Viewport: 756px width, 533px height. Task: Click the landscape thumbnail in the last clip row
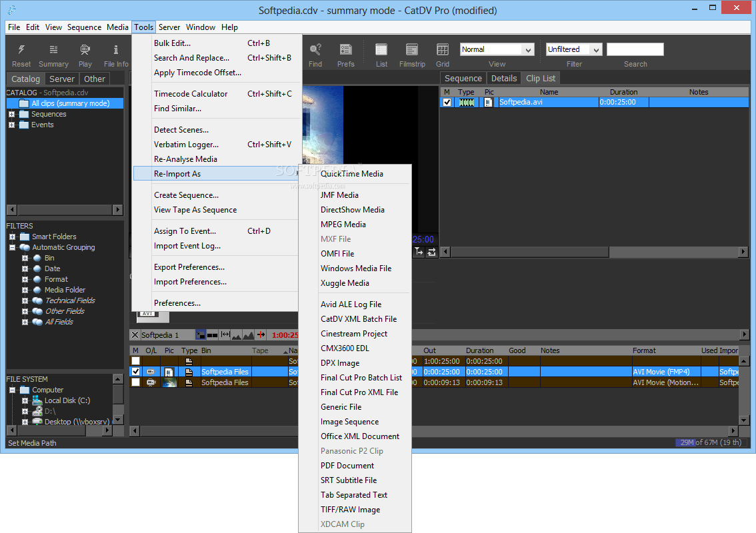pos(169,382)
